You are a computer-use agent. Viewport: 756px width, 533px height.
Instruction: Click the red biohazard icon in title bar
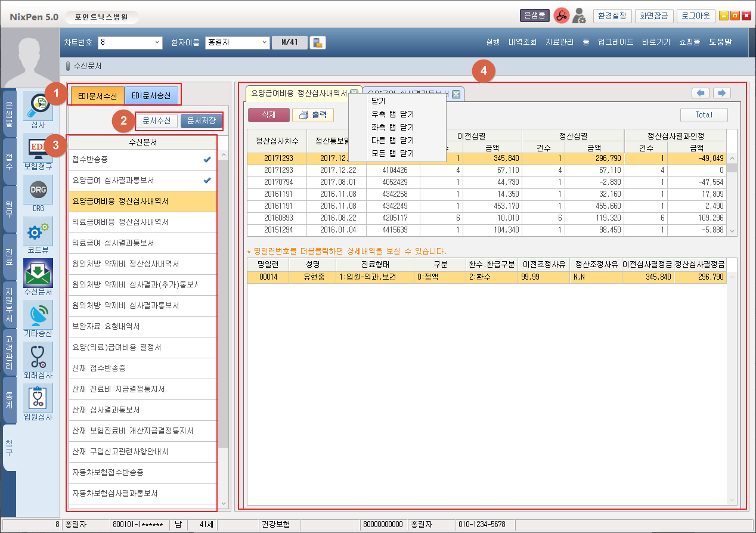click(x=560, y=16)
